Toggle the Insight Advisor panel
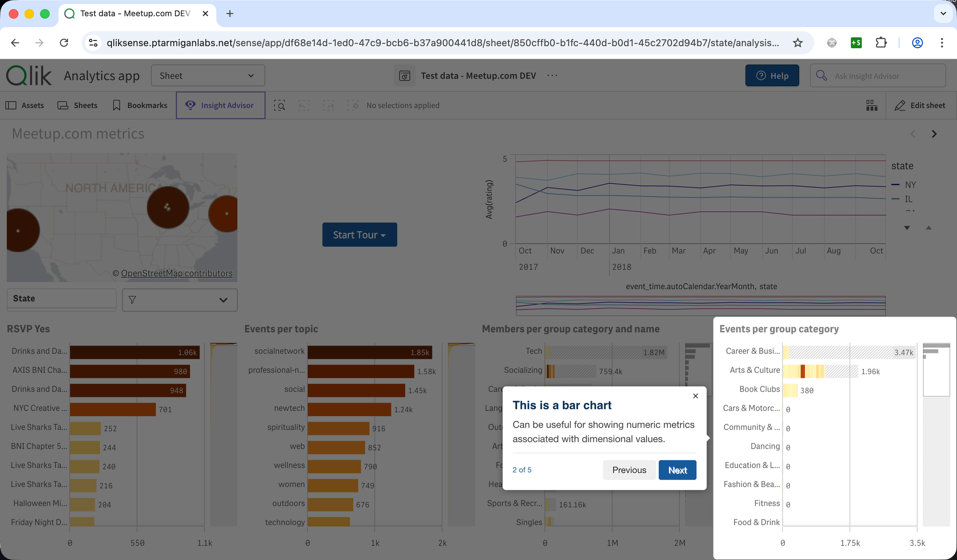 click(221, 106)
